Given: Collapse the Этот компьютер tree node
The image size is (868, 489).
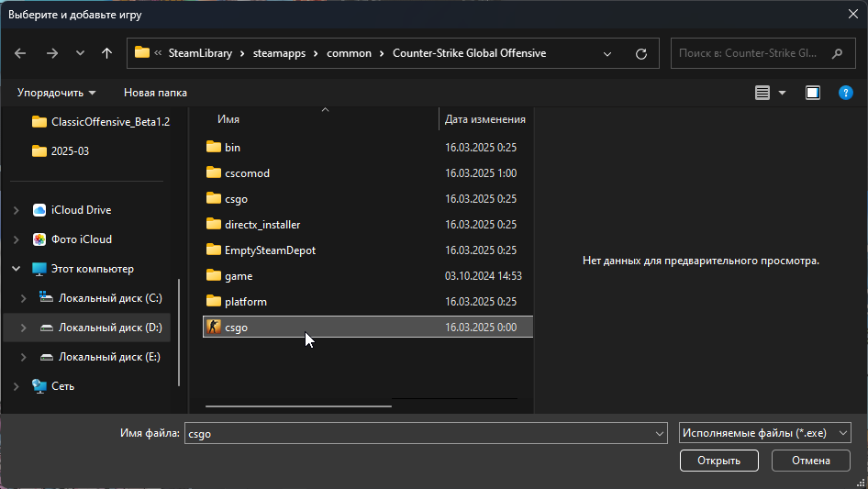Looking at the screenshot, I should [17, 269].
